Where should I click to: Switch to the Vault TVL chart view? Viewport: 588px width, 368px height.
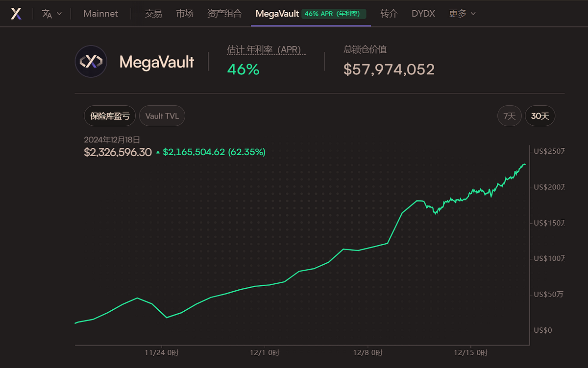click(162, 115)
